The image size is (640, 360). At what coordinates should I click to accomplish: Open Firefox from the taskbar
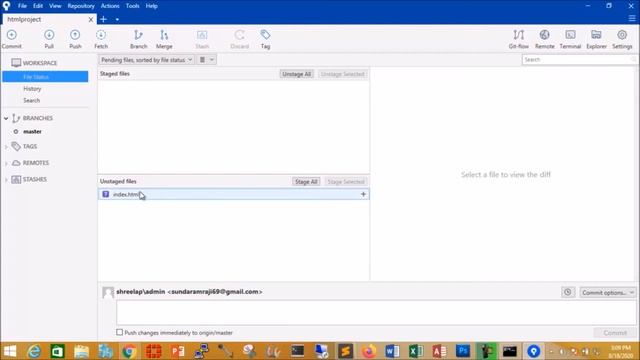369,351
